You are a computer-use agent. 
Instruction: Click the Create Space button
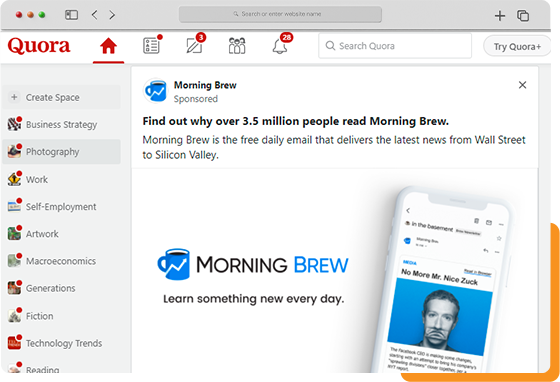[61, 97]
